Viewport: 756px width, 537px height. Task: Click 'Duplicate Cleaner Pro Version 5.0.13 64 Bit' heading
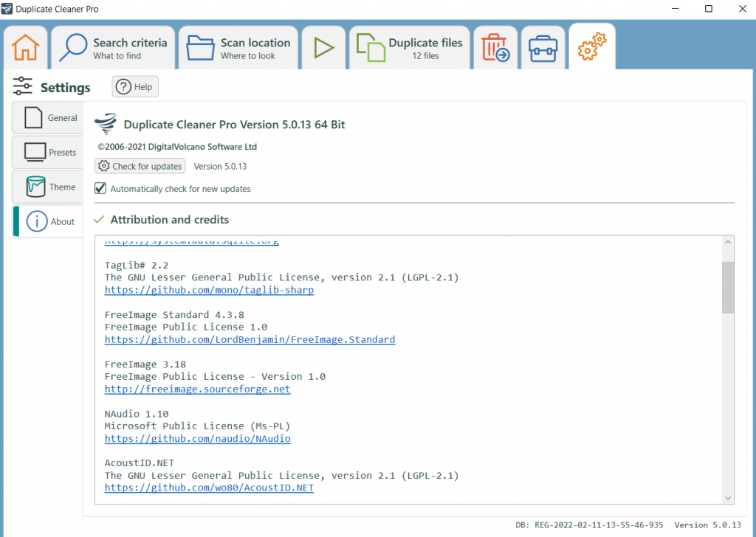[234, 125]
